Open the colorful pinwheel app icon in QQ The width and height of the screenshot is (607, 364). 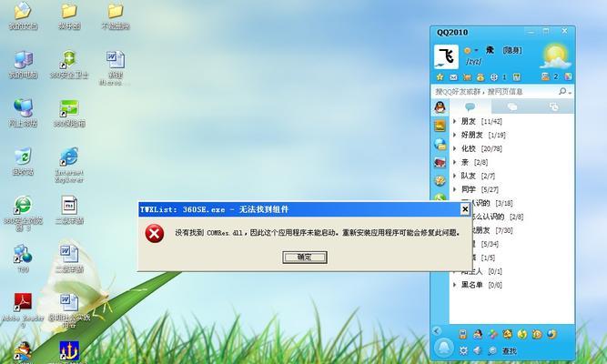tap(492, 334)
